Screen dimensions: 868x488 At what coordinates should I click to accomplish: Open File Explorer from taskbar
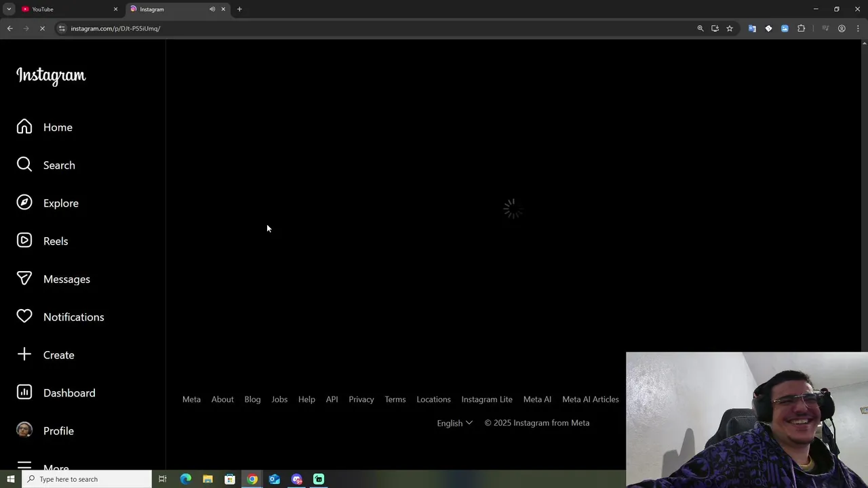[x=208, y=479]
